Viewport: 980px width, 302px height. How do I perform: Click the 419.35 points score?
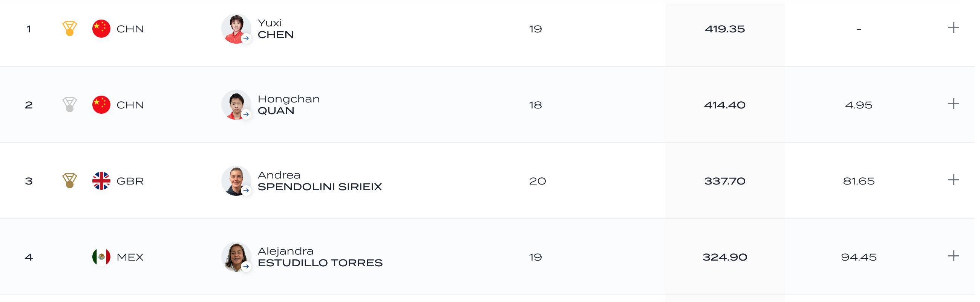click(x=724, y=29)
